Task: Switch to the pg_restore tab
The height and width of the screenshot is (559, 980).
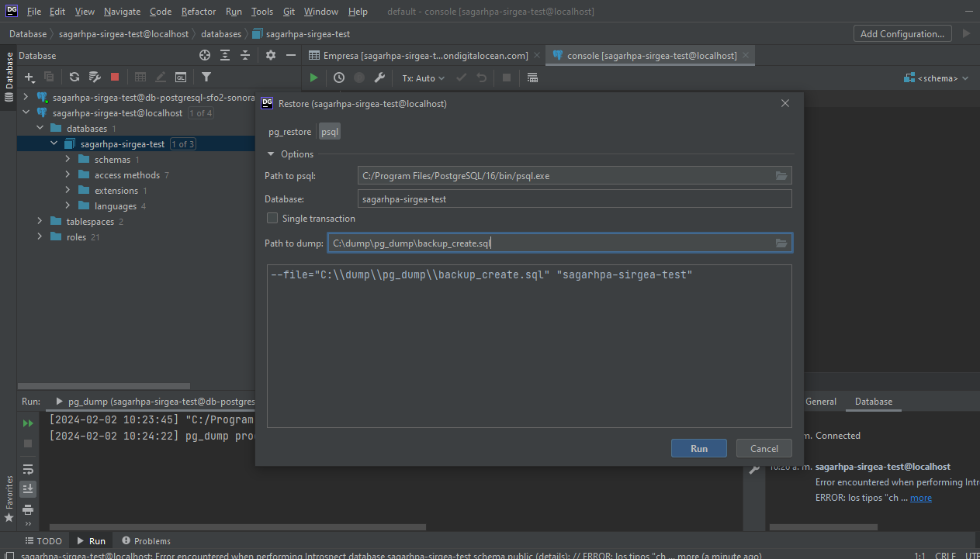Action: pyautogui.click(x=290, y=132)
